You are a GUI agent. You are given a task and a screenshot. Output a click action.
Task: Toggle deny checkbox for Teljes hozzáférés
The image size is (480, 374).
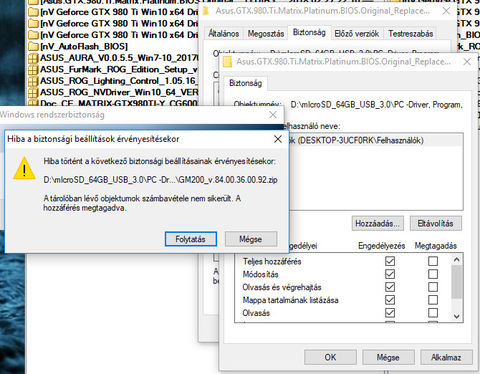point(433,261)
